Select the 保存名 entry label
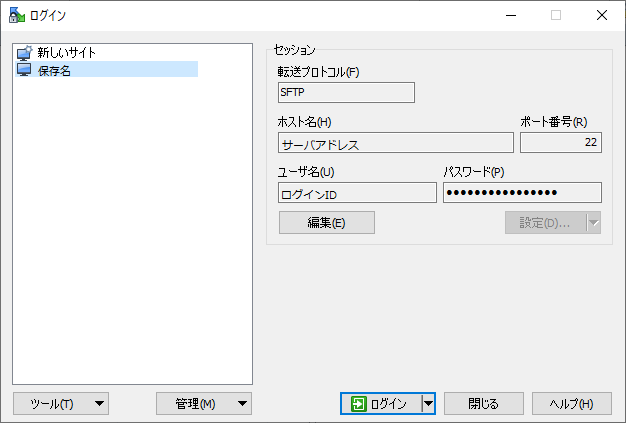 [54, 70]
